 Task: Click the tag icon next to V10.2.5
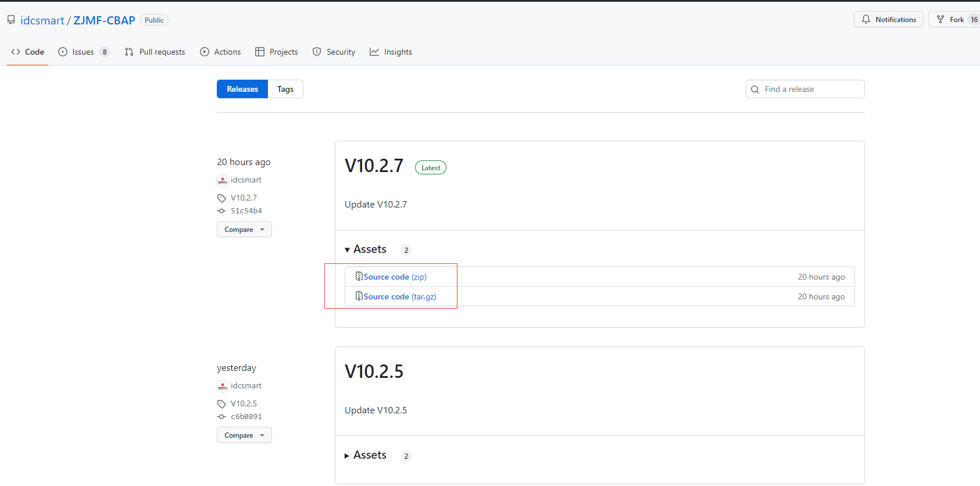pos(221,404)
